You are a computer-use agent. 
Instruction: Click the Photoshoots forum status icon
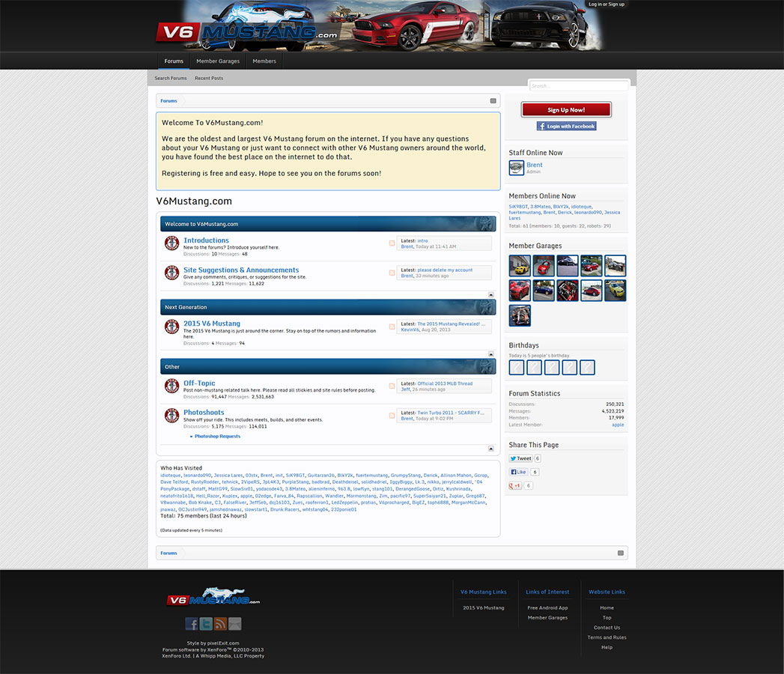pos(171,416)
